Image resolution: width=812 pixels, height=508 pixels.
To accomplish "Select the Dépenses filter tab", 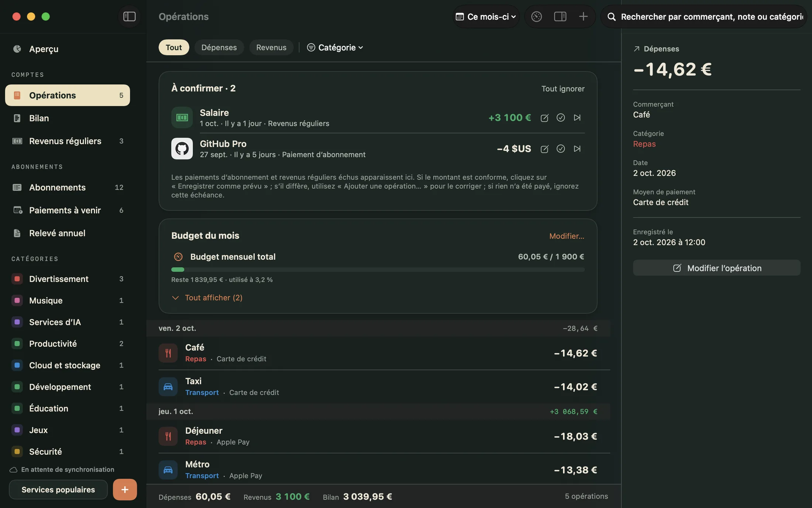I will [219, 47].
